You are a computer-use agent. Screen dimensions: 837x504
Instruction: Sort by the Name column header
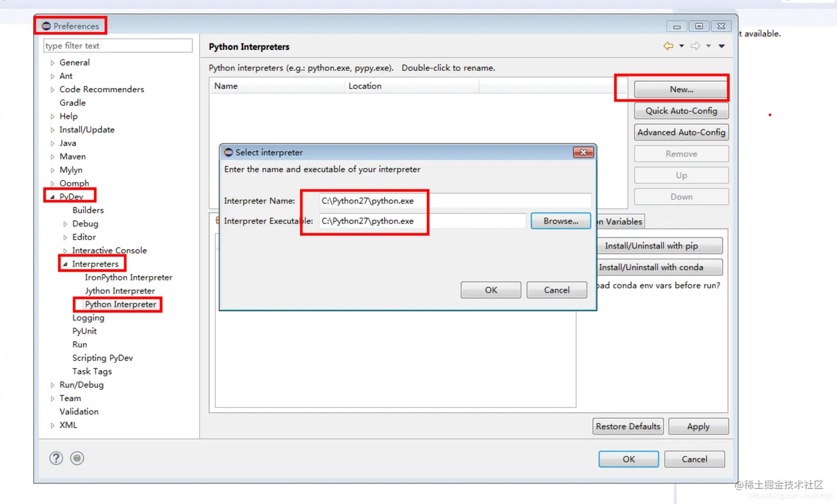277,86
